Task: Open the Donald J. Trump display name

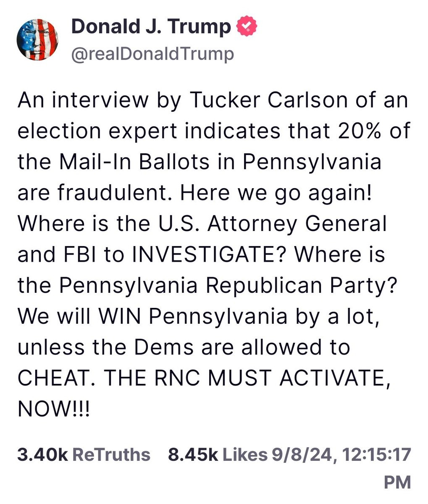Action: pos(151,27)
